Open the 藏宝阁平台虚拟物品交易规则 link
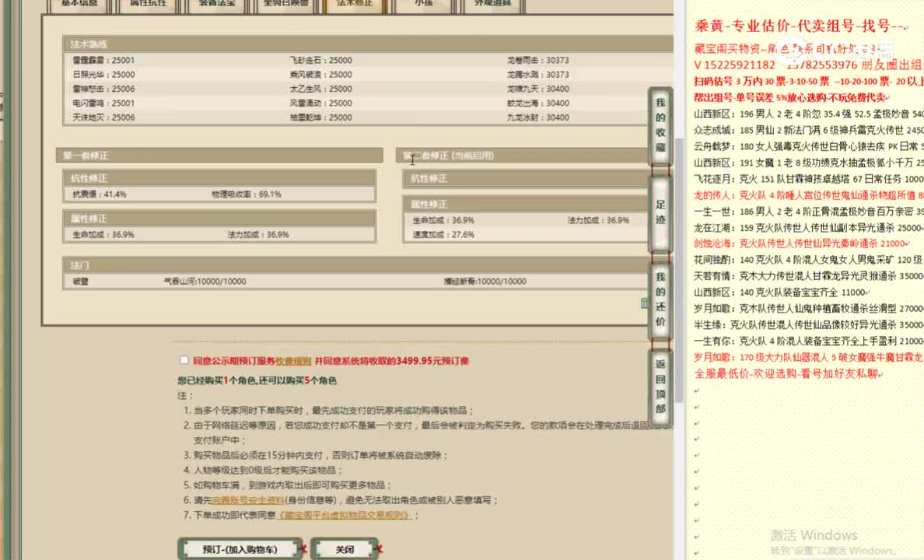924x560 pixels. tap(344, 515)
